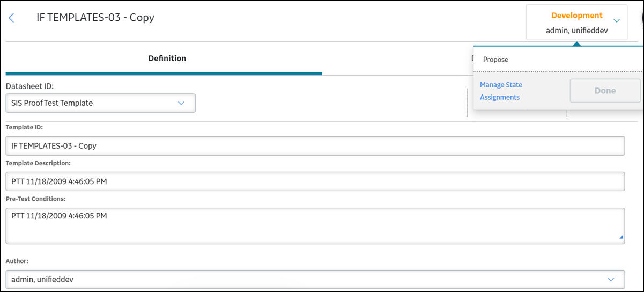644x292 pixels.
Task: Click the chevron in Datasheet ID box
Action: click(181, 103)
